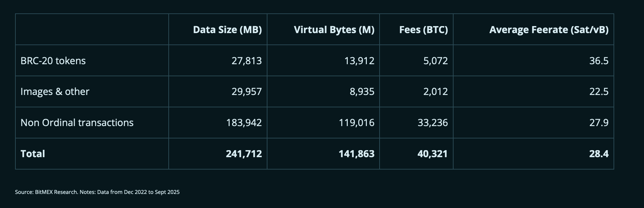Select the 29,957 data size cell
The image size is (644, 208).
coord(246,92)
